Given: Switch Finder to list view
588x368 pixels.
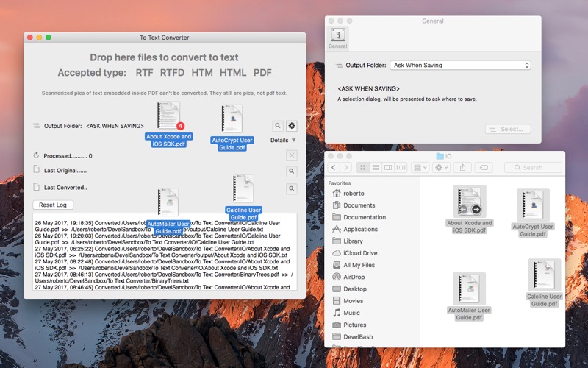Looking at the screenshot, I should (375, 168).
